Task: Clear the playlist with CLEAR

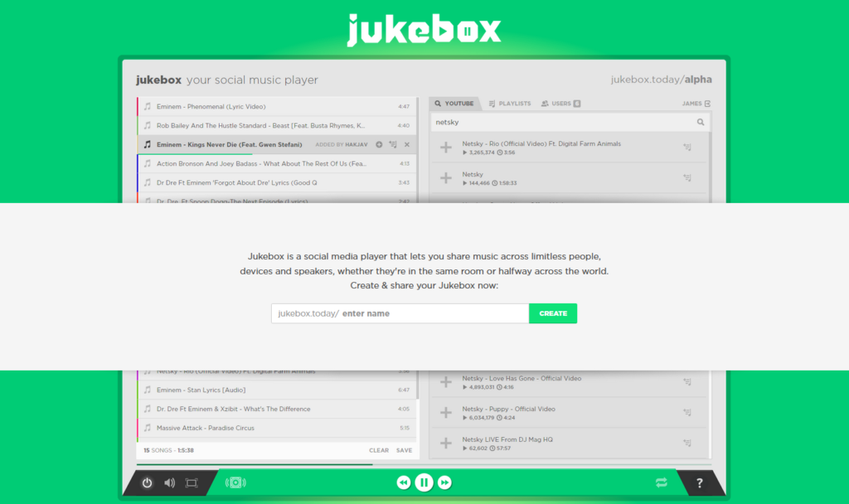Action: click(x=378, y=450)
